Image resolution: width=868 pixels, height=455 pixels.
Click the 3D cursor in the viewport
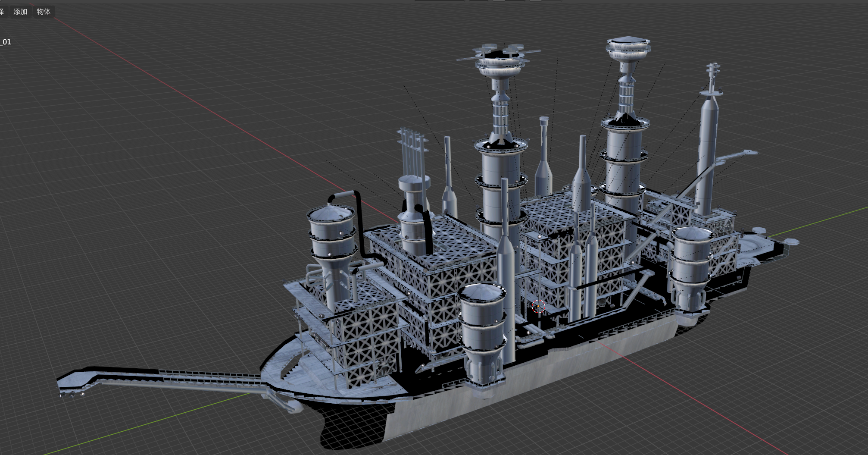tap(538, 306)
